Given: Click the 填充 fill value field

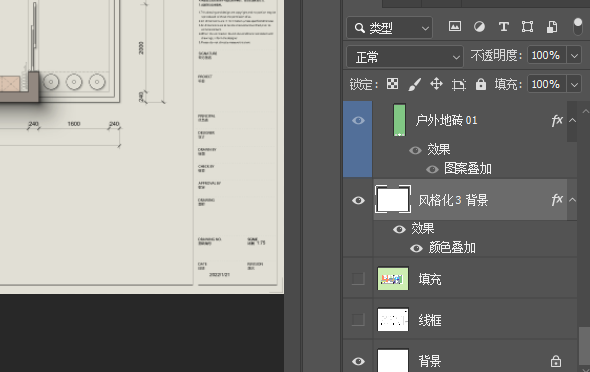Looking at the screenshot, I should [546, 84].
